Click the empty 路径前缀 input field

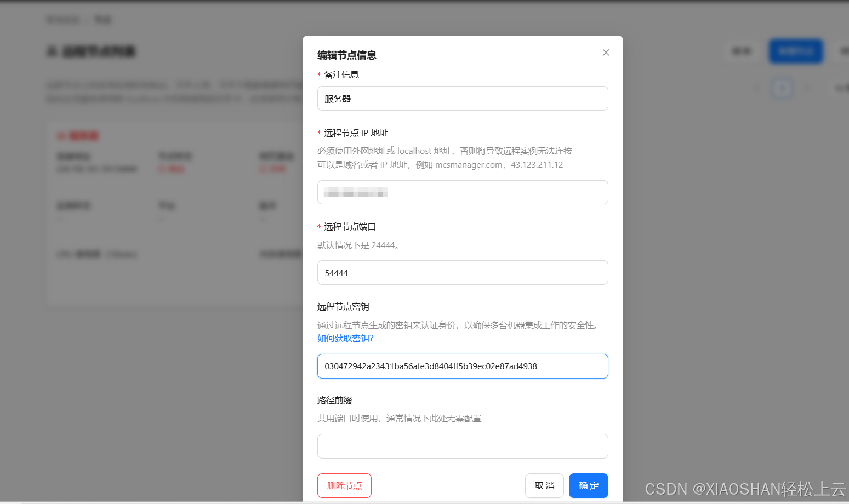[463, 446]
